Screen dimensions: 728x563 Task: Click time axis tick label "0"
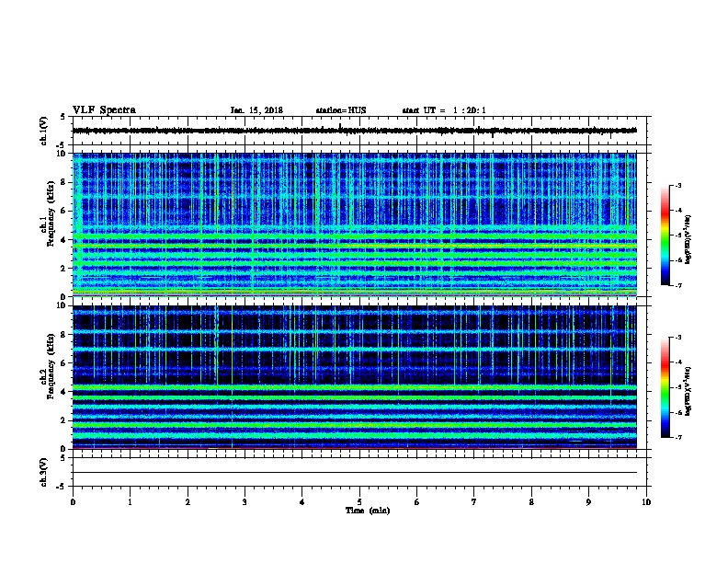73,502
